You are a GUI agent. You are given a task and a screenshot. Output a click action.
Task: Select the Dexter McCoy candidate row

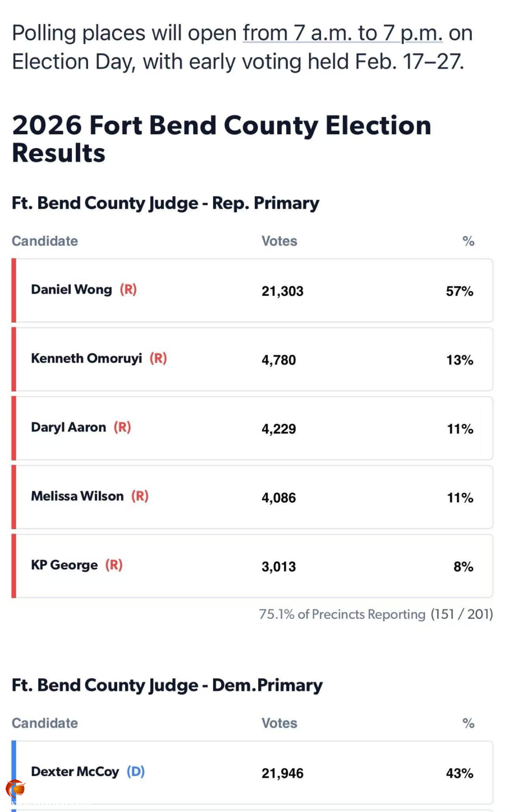click(x=252, y=773)
